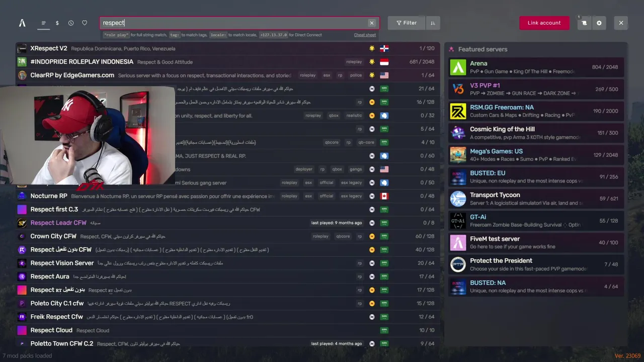The image size is (644, 362).
Task: Select the Poleto City C.1 cfw server
Action: click(228, 303)
